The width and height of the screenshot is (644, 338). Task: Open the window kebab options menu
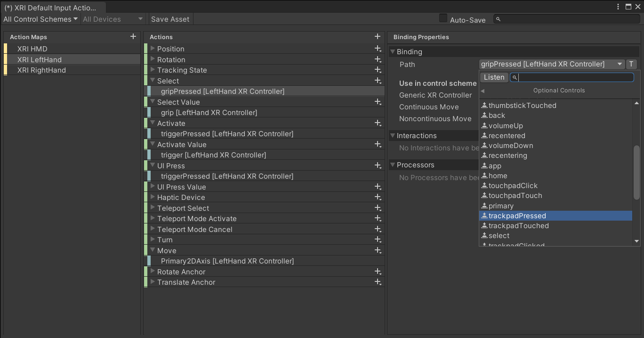[x=619, y=7]
